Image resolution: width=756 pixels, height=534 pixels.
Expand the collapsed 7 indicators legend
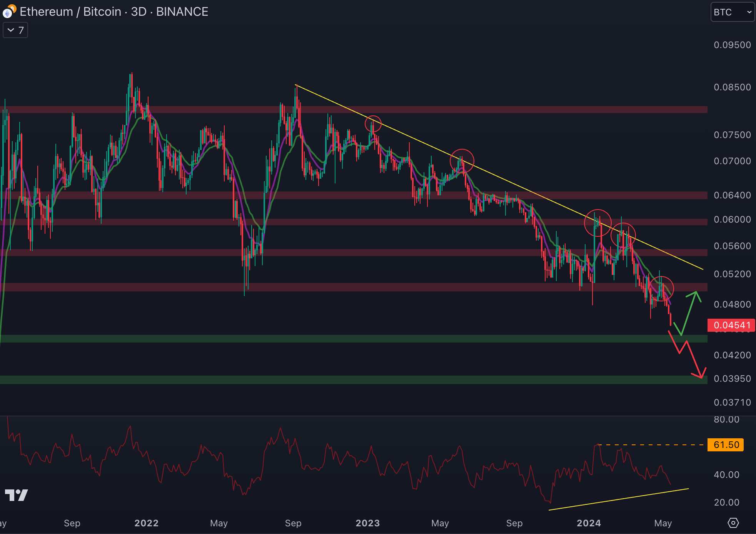(15, 30)
